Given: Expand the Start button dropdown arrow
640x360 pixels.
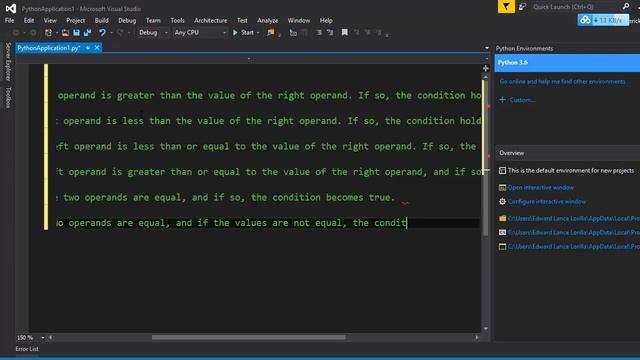Looking at the screenshot, I should tap(258, 33).
